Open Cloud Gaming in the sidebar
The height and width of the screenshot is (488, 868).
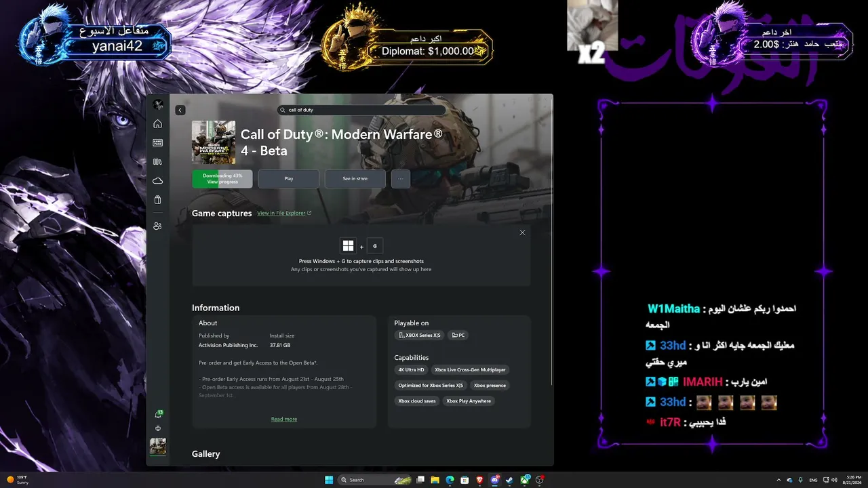coord(158,181)
